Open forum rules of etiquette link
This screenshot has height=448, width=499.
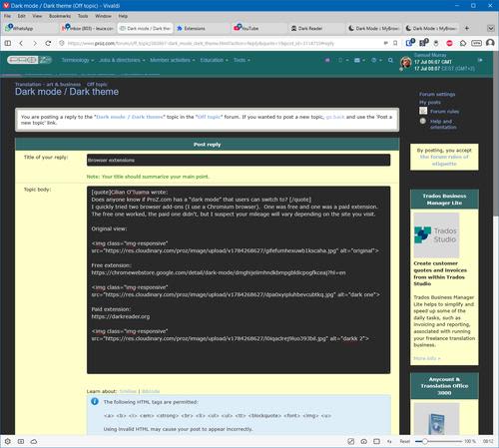(444, 161)
